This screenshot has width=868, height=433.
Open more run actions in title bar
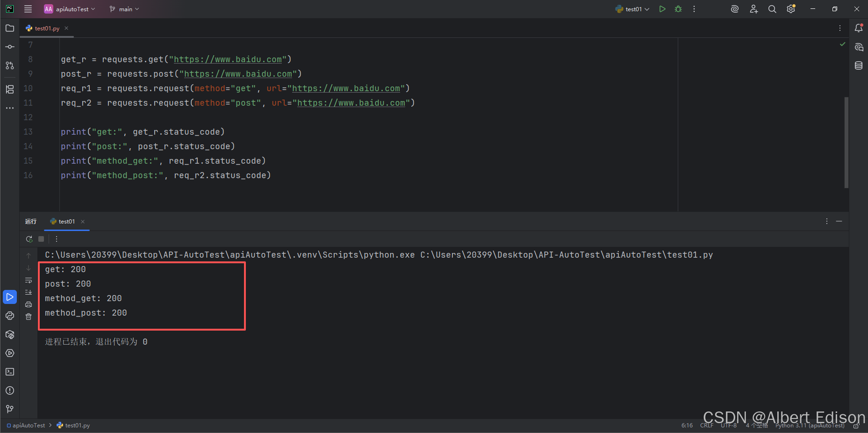point(694,9)
